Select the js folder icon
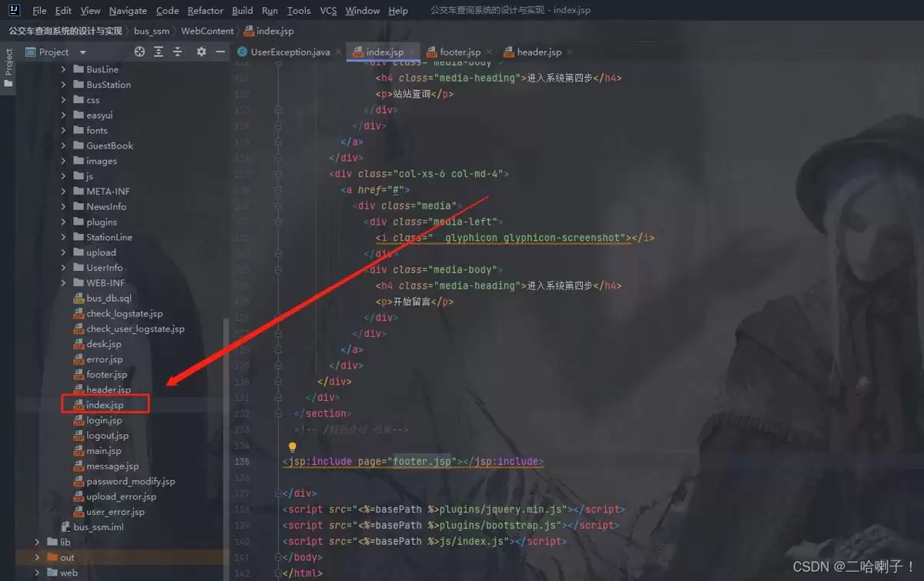 pos(79,176)
